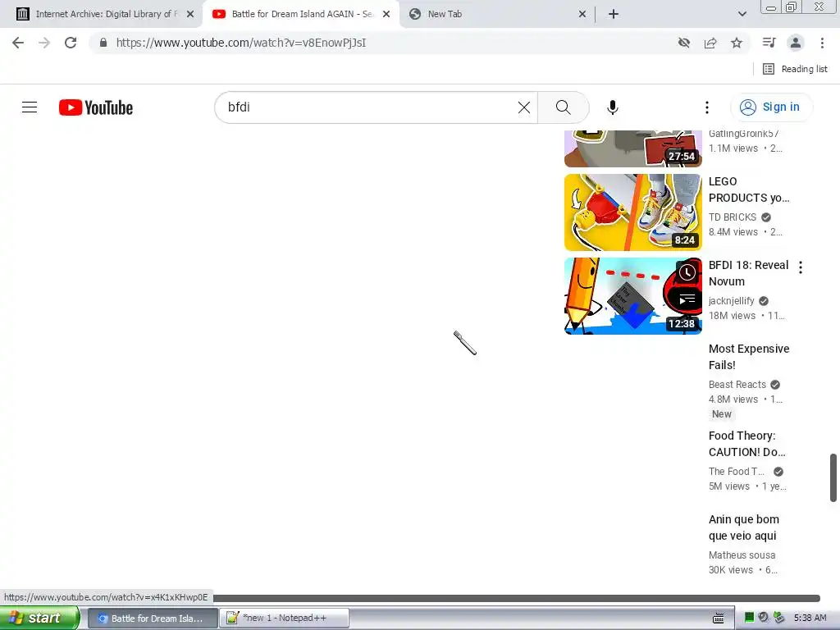Image resolution: width=840 pixels, height=630 pixels.
Task: Add BFDI 18 video to Watch later
Action: tap(687, 272)
